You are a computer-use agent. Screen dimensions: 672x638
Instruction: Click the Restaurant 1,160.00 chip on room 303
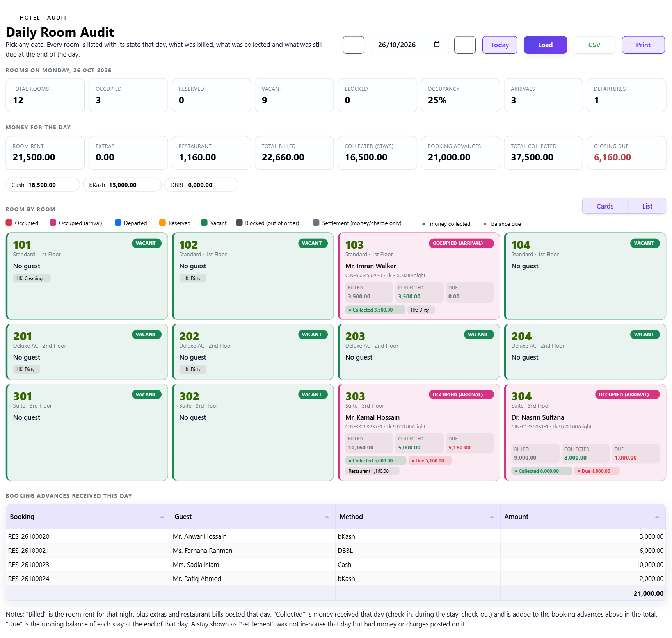[x=372, y=471]
